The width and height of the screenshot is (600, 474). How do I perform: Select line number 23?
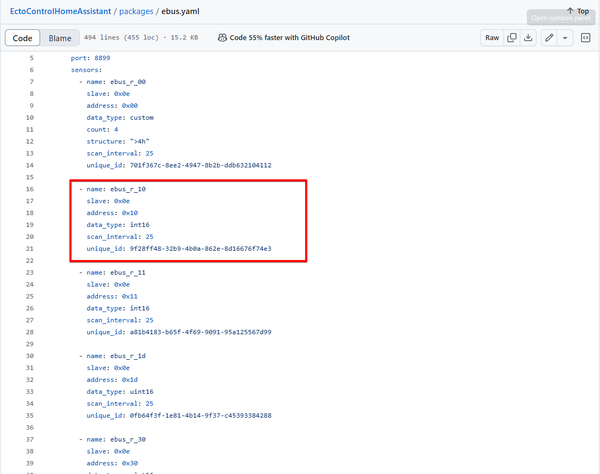(x=30, y=272)
